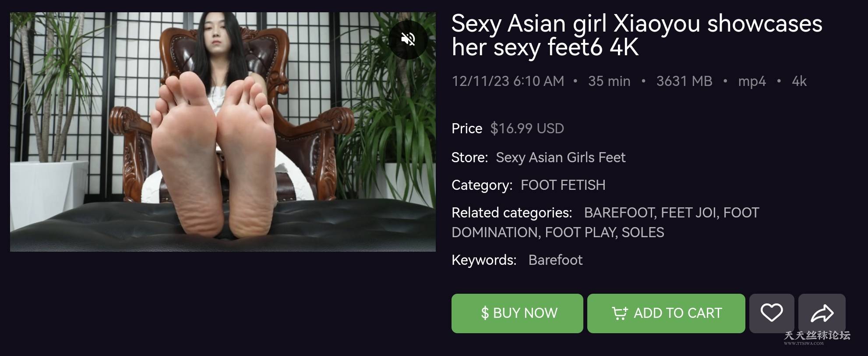Select the FOOT DOMINATION related category
Screen dimensions: 868x356
point(605,223)
